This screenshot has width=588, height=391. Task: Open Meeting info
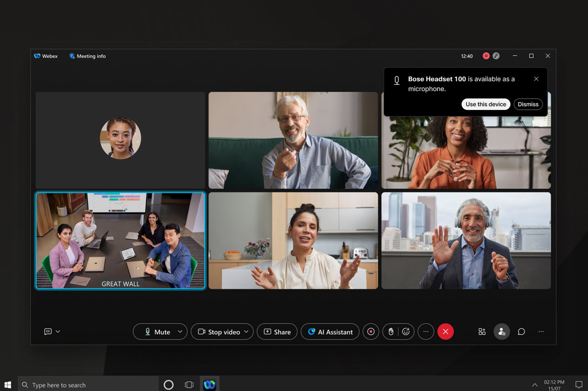click(87, 56)
